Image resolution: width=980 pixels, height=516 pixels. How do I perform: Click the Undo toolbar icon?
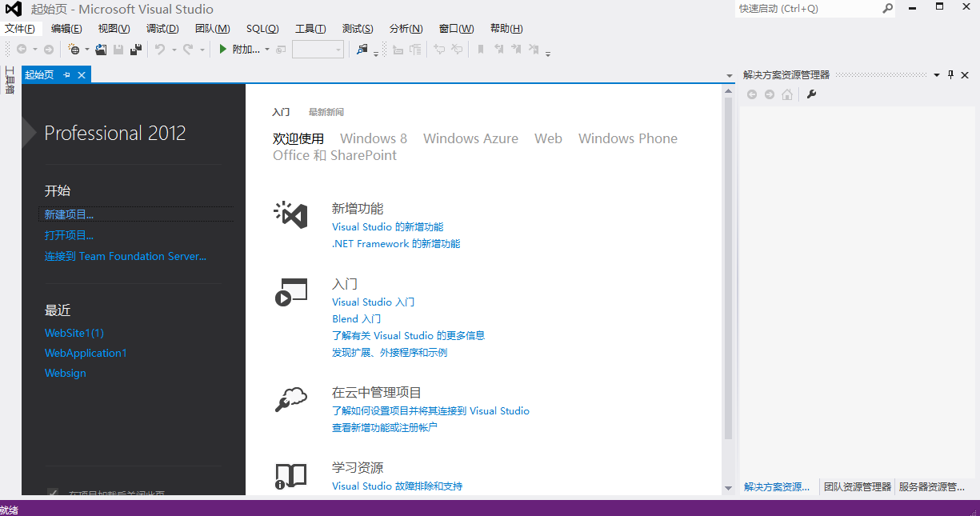pyautogui.click(x=160, y=50)
